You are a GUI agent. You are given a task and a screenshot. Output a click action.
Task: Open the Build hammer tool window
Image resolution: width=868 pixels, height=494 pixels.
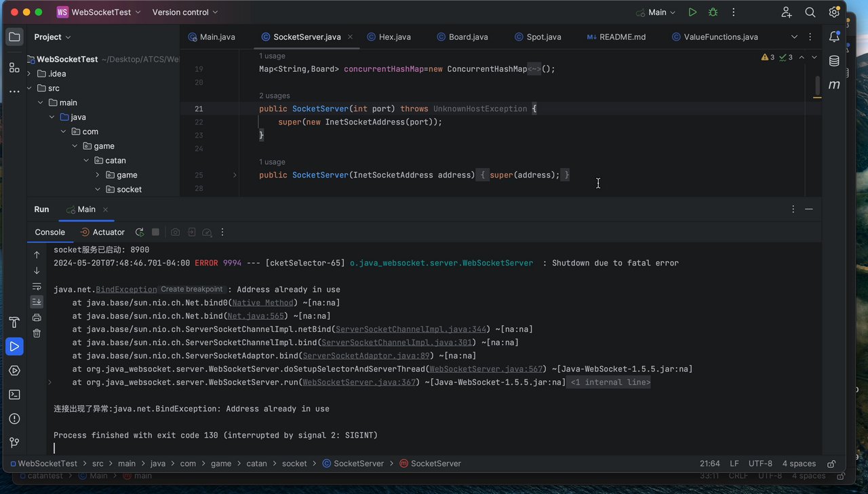(x=14, y=322)
